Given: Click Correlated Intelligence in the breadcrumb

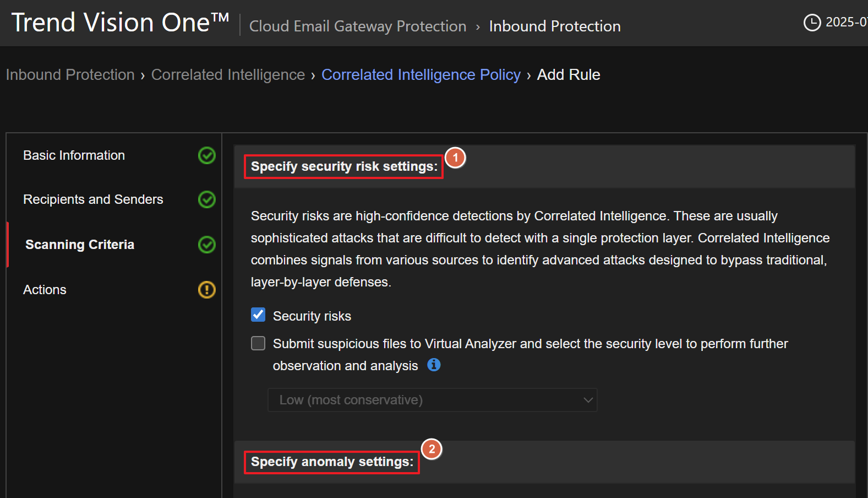Looking at the screenshot, I should pos(228,74).
